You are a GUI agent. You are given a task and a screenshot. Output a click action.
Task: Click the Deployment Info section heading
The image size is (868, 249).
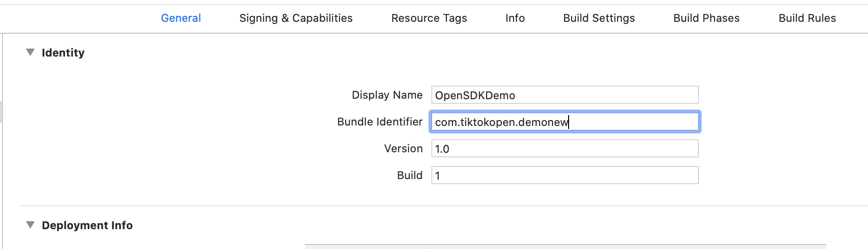[x=87, y=226]
